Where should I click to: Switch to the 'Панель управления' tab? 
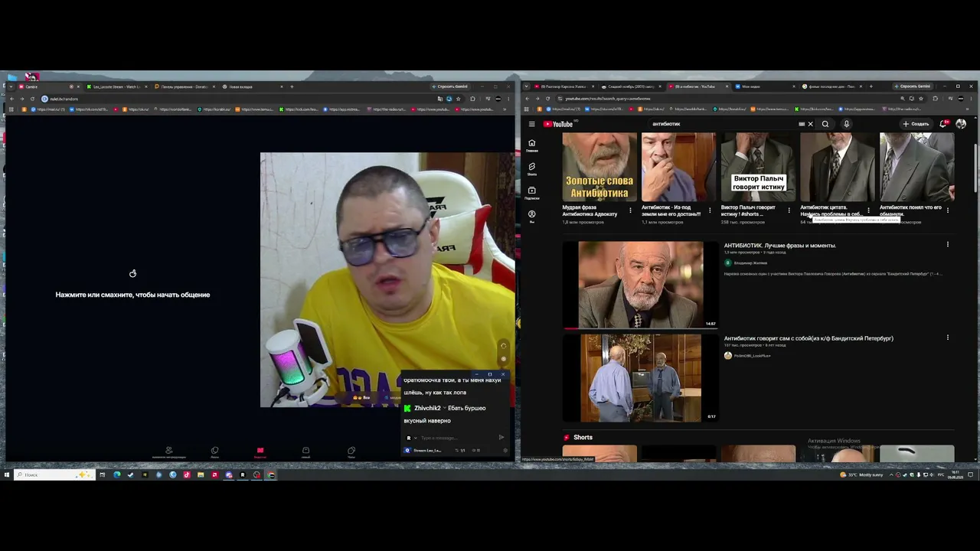pos(184,86)
